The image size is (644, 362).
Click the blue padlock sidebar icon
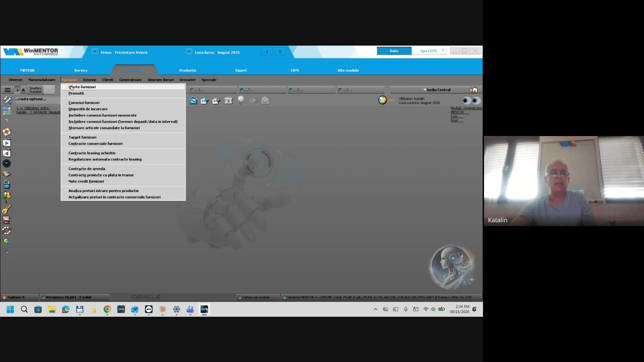pyautogui.click(x=7, y=184)
